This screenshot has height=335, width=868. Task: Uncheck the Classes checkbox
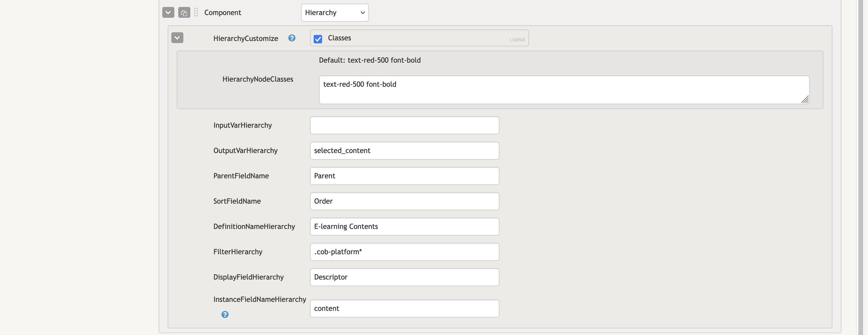tap(318, 39)
